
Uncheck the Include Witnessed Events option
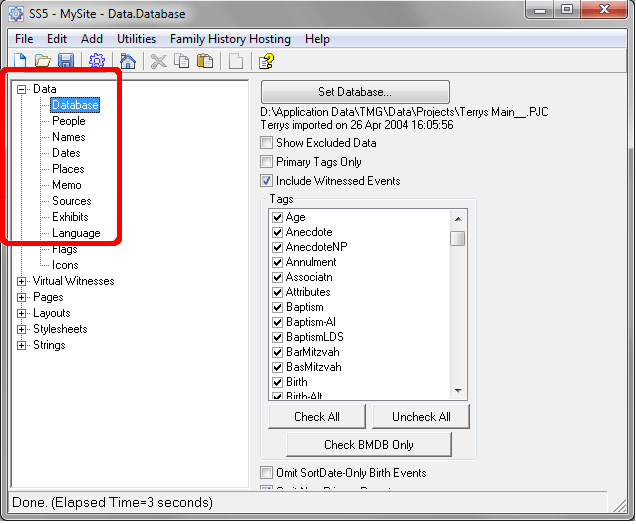point(267,181)
